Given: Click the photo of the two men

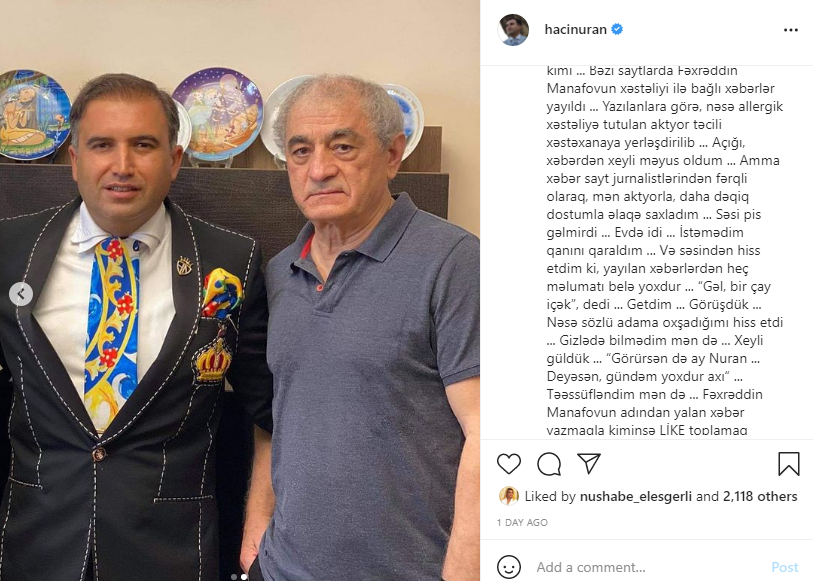Looking at the screenshot, I should 240,290.
